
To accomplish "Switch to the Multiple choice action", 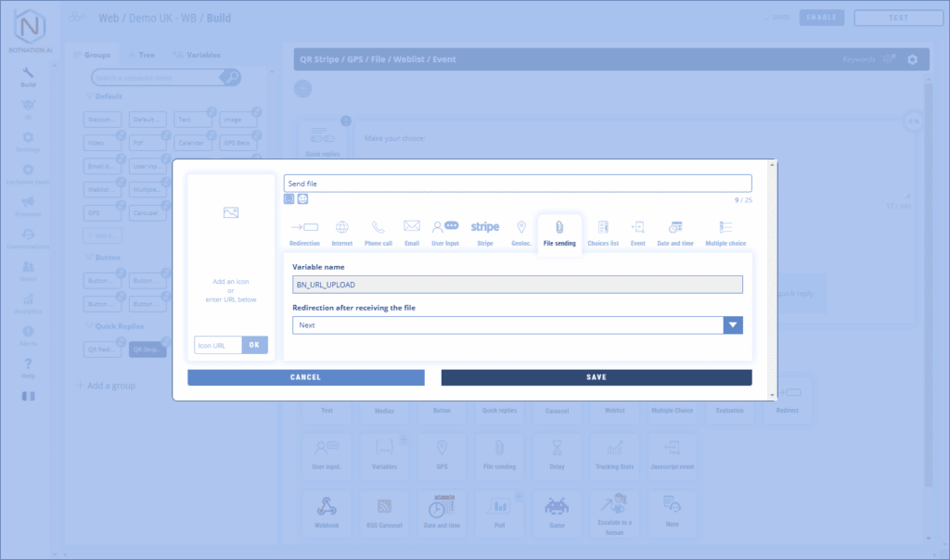I will coord(725,232).
